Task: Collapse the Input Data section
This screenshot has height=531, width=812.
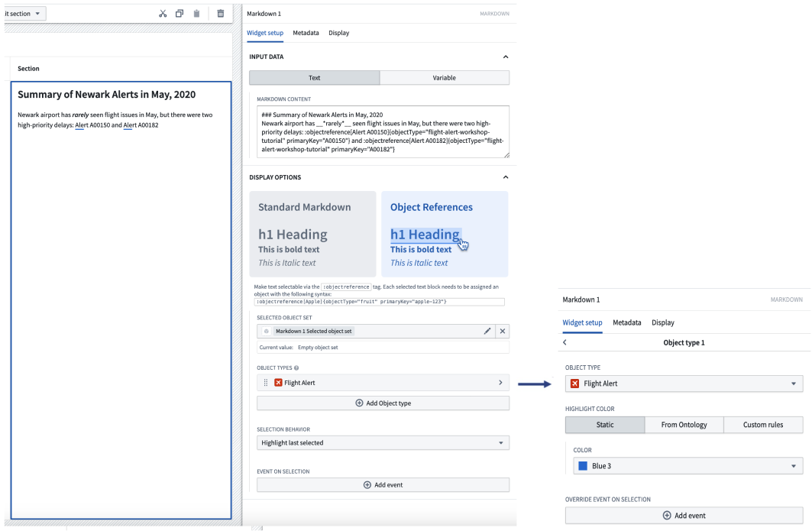Action: click(x=506, y=57)
